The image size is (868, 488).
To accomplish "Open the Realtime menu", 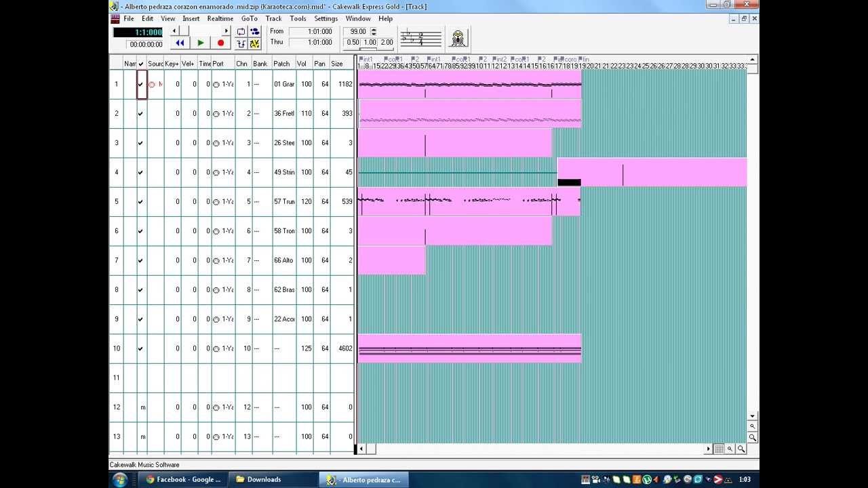I will click(x=220, y=18).
